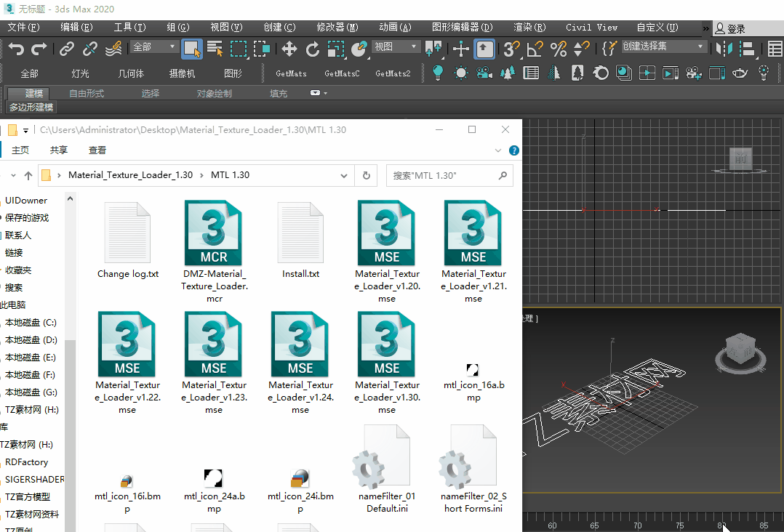Screen dimensions: 784x532
Task: Click the 几何体 toolbar button
Action: click(x=131, y=73)
